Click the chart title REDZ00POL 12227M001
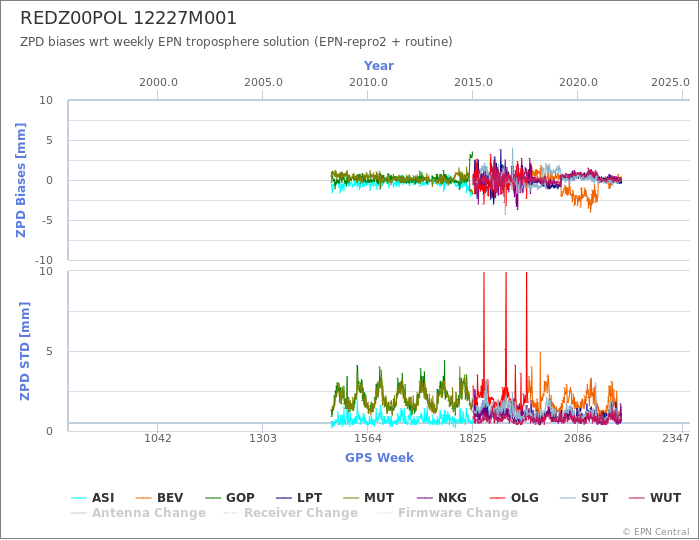This screenshot has width=700, height=540. (x=129, y=18)
